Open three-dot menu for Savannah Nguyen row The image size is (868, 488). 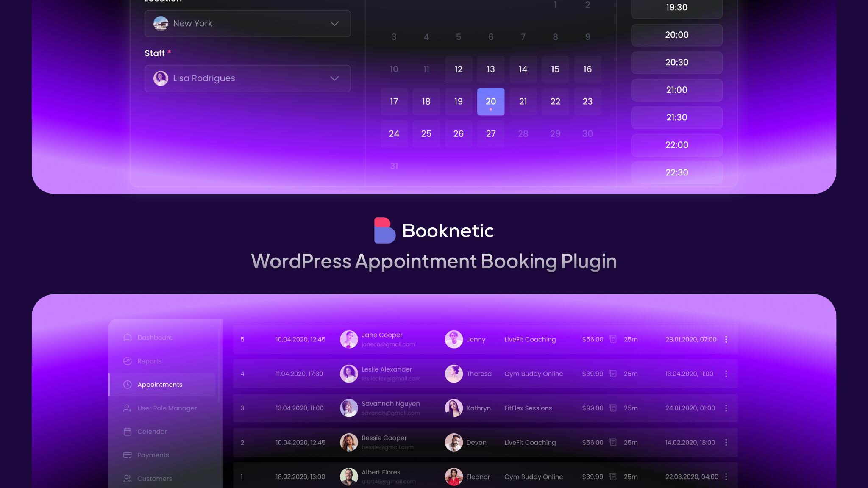pyautogui.click(x=726, y=408)
